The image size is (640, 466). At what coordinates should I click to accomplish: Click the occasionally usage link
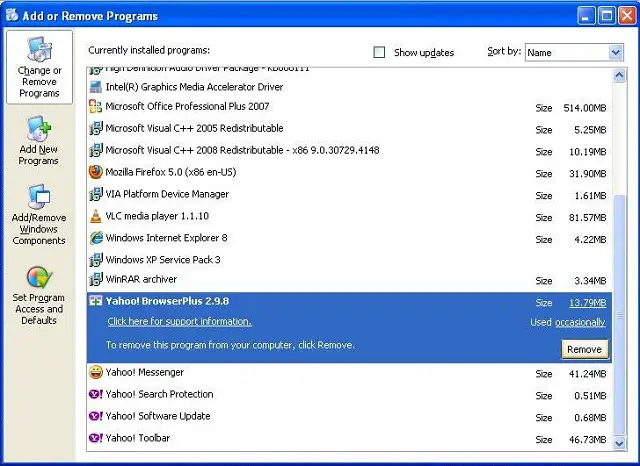580,322
